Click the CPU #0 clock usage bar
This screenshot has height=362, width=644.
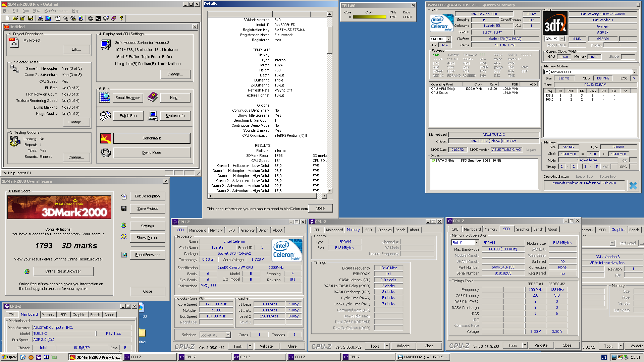pos(369,17)
